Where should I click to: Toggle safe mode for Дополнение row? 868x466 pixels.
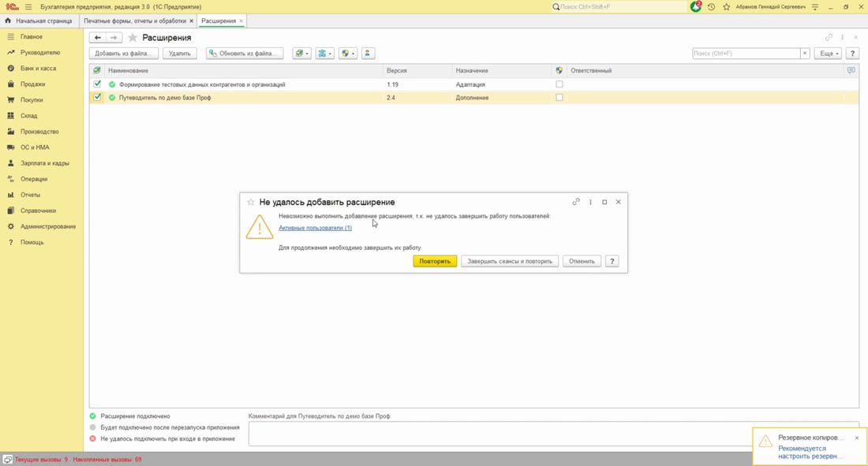point(559,98)
